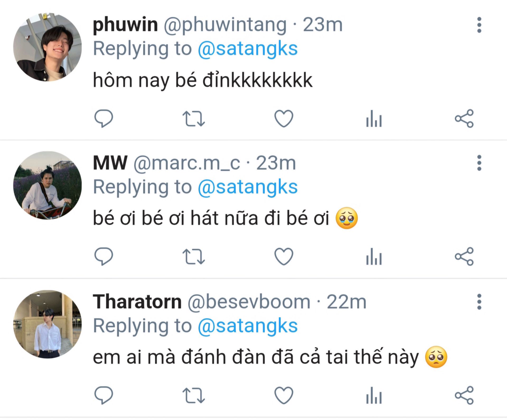Share MW's tweet
The height and width of the screenshot is (420, 507).
point(464,256)
